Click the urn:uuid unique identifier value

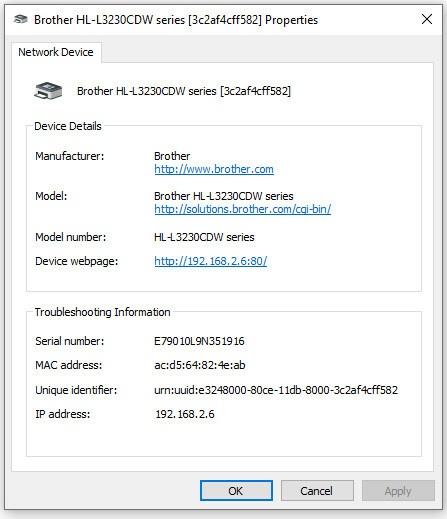[276, 390]
